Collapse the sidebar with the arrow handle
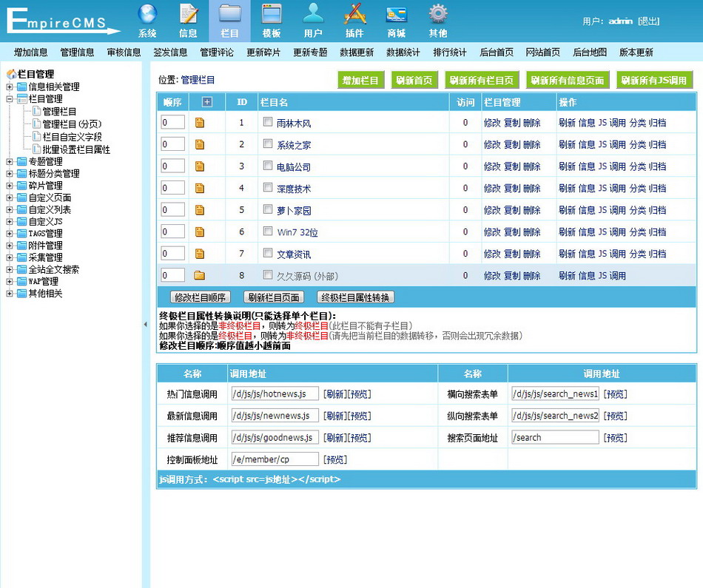The width and height of the screenshot is (703, 588). tap(146, 325)
